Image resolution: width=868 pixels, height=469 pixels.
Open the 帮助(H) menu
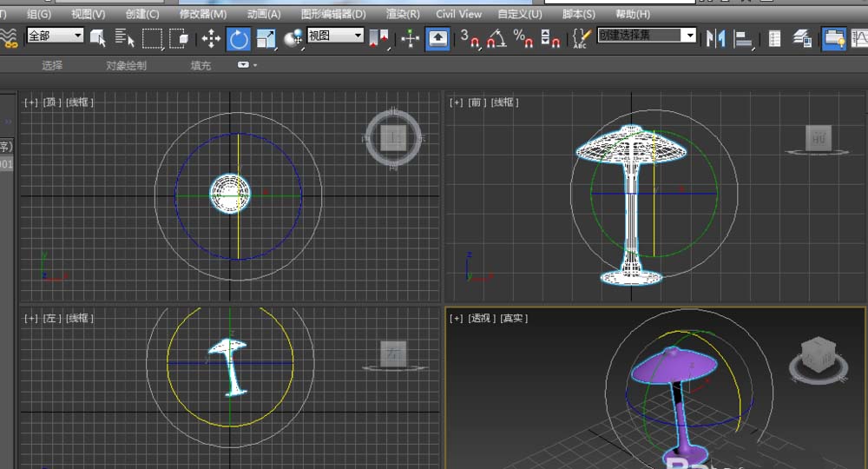coord(633,14)
